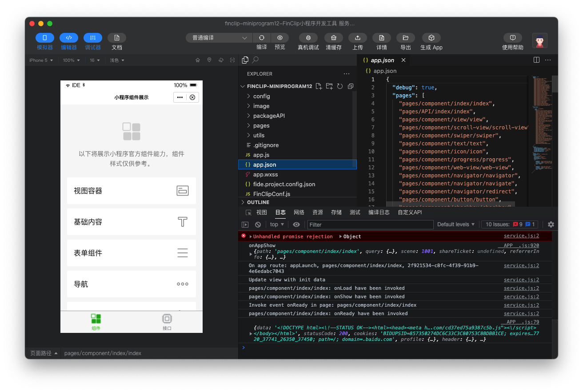Image resolution: width=583 pixels, height=392 pixels.
Task: Toggle the 编辑器 editor panel
Action: (x=69, y=38)
